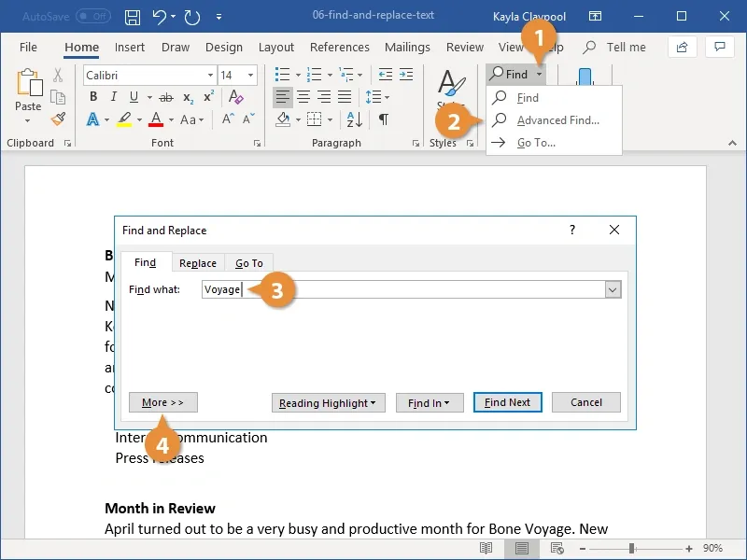Click the Cut scissors icon
This screenshot has width=747, height=560.
[58, 75]
